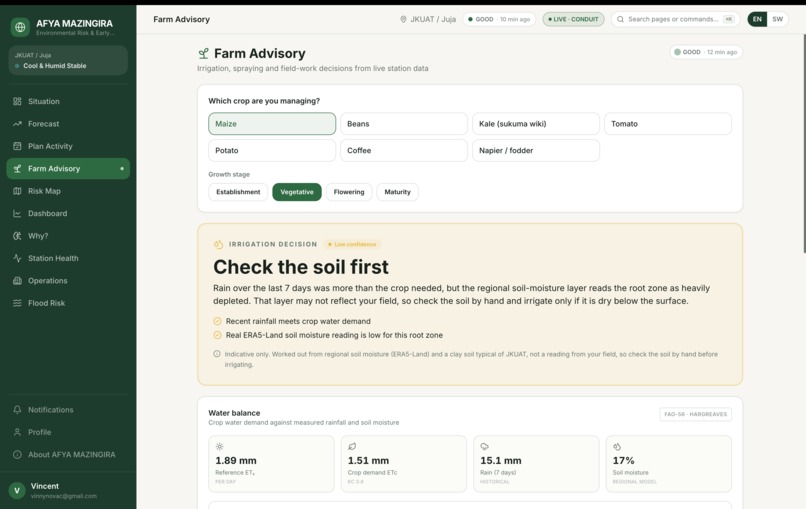
Task: Switch language to EN
Action: coord(757,19)
